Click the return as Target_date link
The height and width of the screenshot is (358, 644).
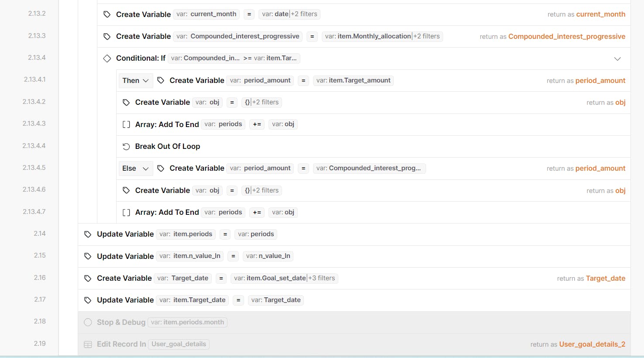tap(605, 279)
